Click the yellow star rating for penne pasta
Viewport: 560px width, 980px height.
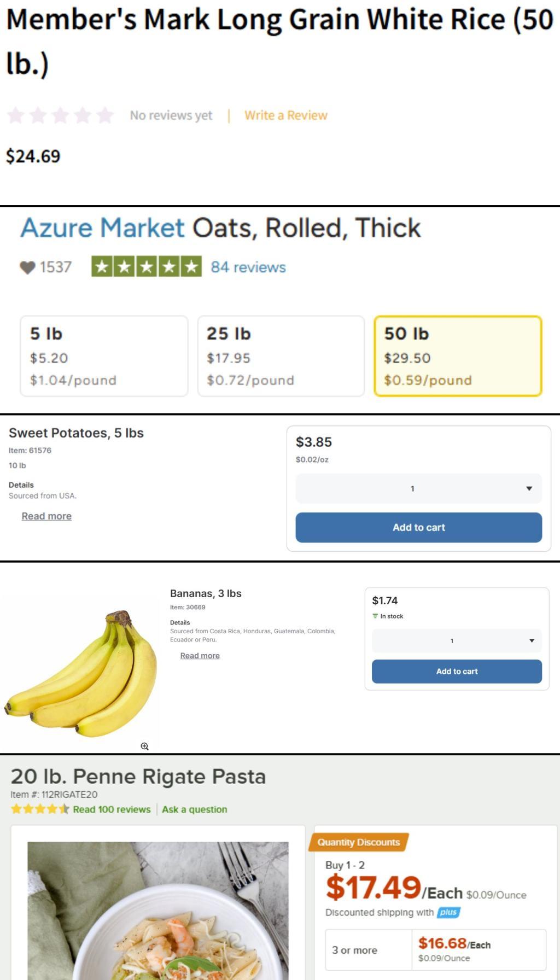pos(40,809)
